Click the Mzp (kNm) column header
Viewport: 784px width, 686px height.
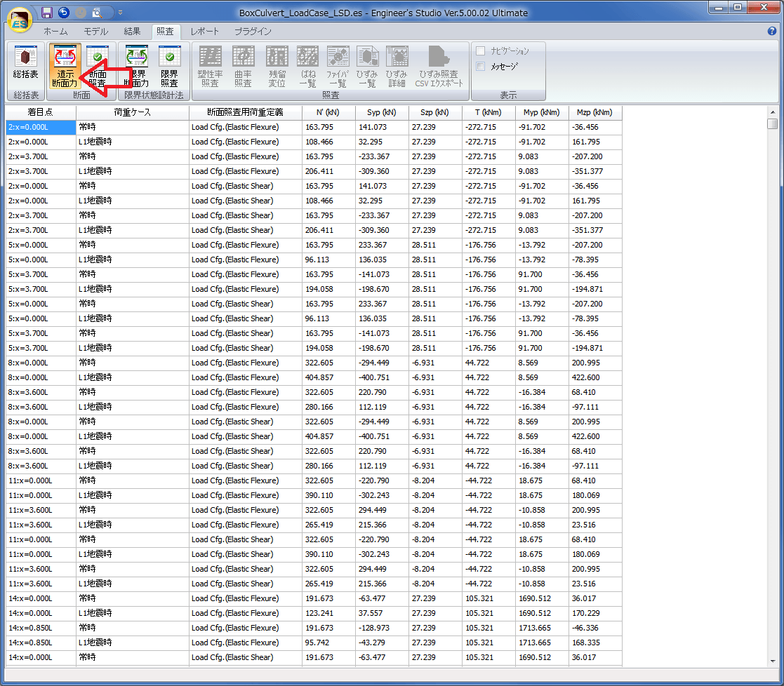[x=594, y=112]
